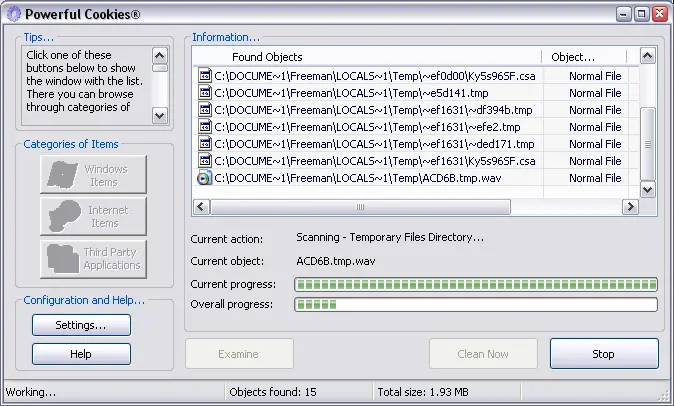
Task: Click the found objects list scroll left arrow
Action: (201, 207)
